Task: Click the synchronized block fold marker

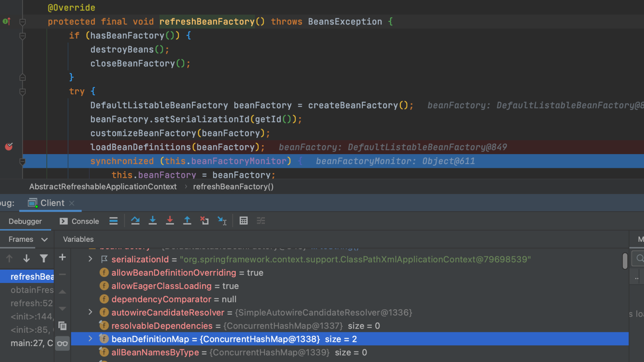Action: 22,161
